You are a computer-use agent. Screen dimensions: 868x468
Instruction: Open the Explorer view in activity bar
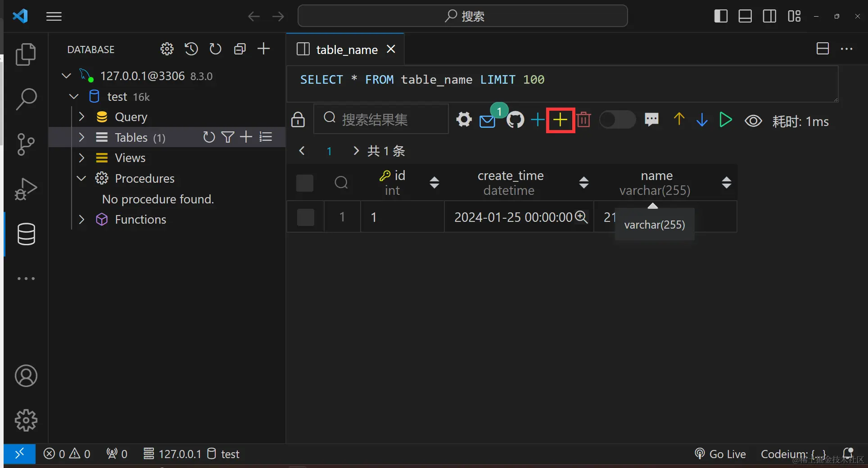[26, 54]
